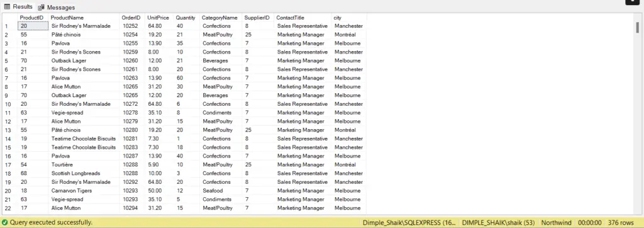This screenshot has width=644, height=228.
Task: Select OrderID cell 10254
Action: 132,35
